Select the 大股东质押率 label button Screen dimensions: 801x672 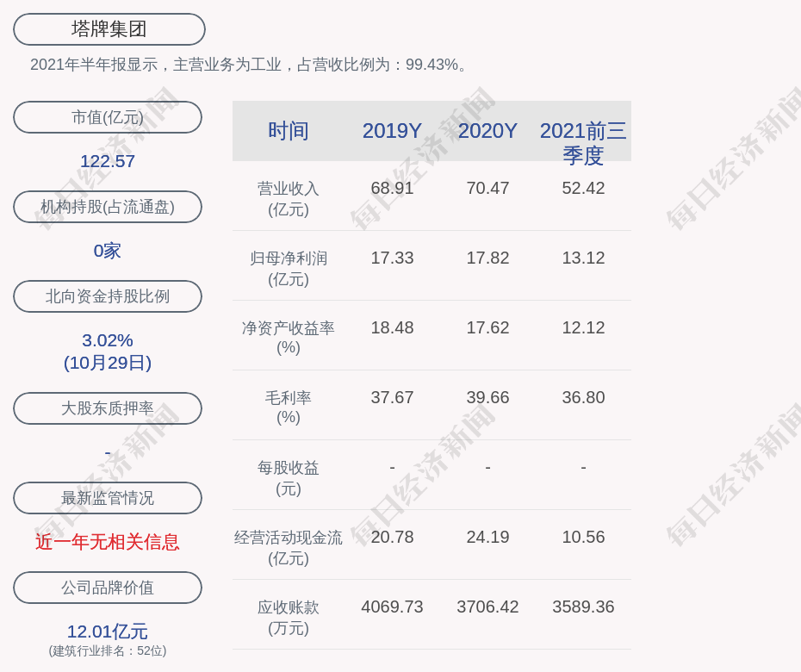(x=108, y=408)
